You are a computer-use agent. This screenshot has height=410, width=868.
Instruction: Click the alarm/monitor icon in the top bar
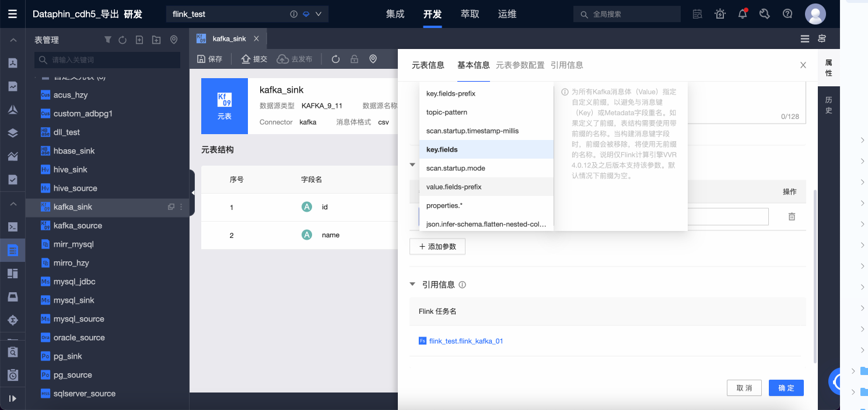(x=720, y=13)
